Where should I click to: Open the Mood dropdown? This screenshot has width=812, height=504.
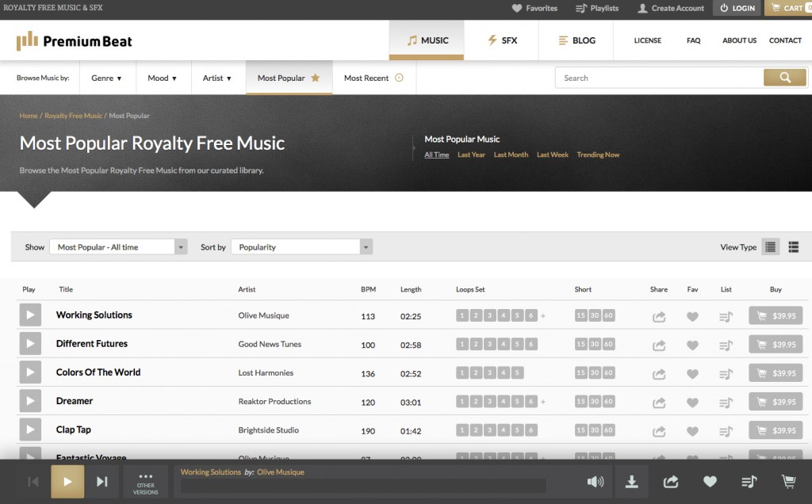coord(163,78)
